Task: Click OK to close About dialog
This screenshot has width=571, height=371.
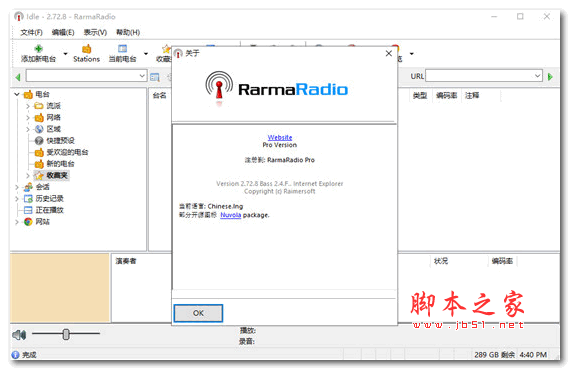Action: pyautogui.click(x=198, y=313)
